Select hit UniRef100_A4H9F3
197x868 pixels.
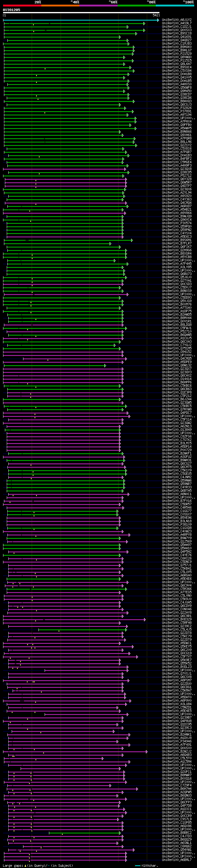tap(177, 165)
